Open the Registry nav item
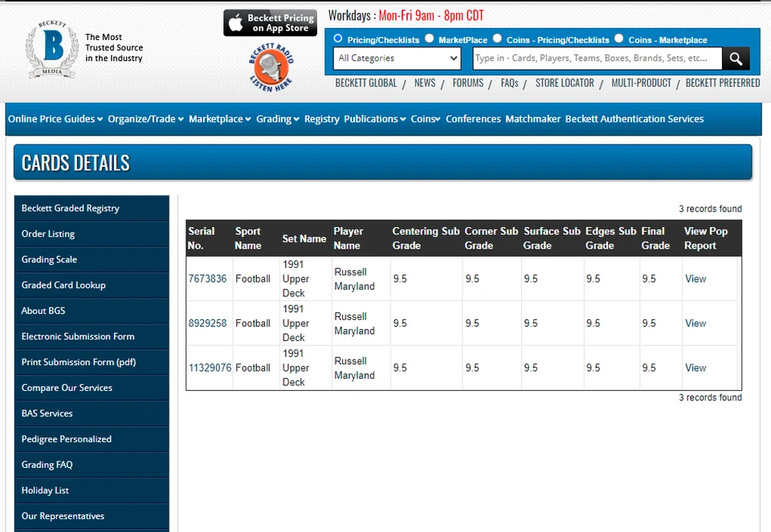This screenshot has width=771, height=532. (321, 119)
